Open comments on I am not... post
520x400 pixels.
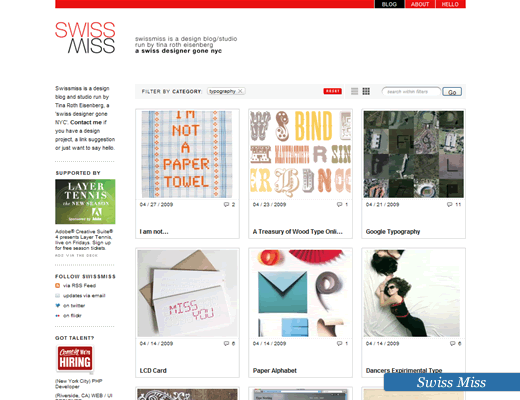point(229,204)
